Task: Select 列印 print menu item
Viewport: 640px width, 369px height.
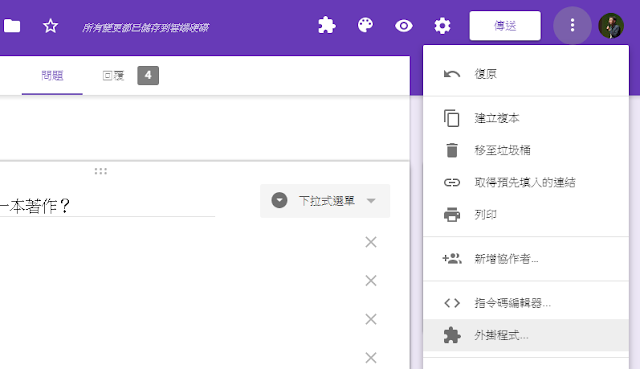Action: point(526,214)
